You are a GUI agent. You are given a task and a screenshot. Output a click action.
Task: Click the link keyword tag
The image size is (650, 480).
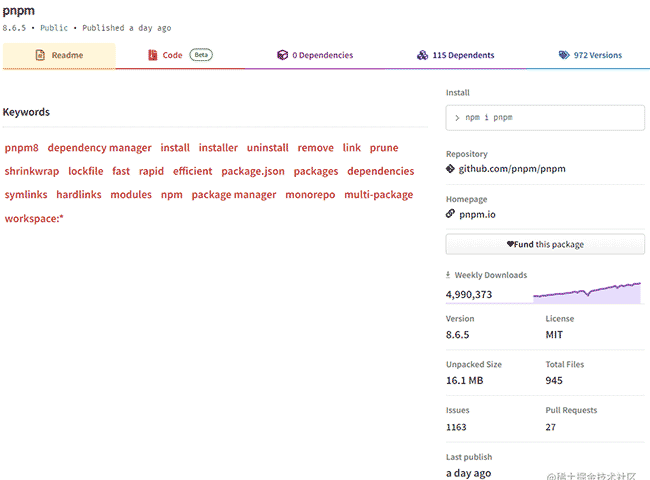coord(352,148)
